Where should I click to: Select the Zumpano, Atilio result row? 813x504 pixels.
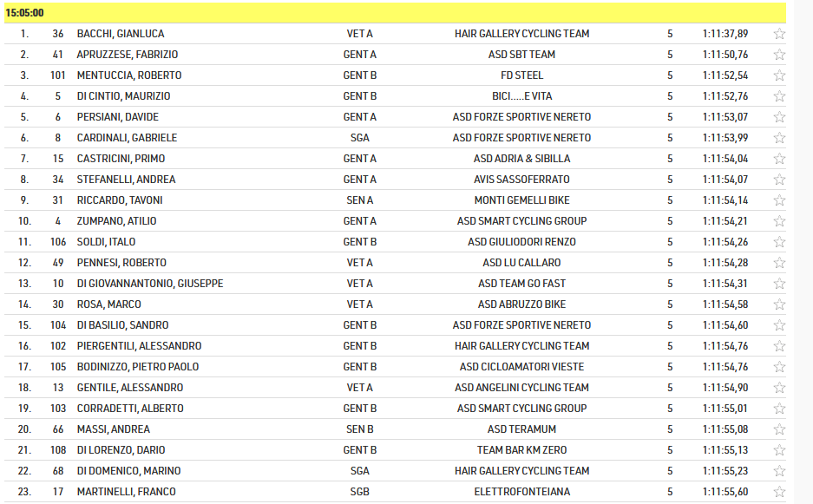point(395,221)
